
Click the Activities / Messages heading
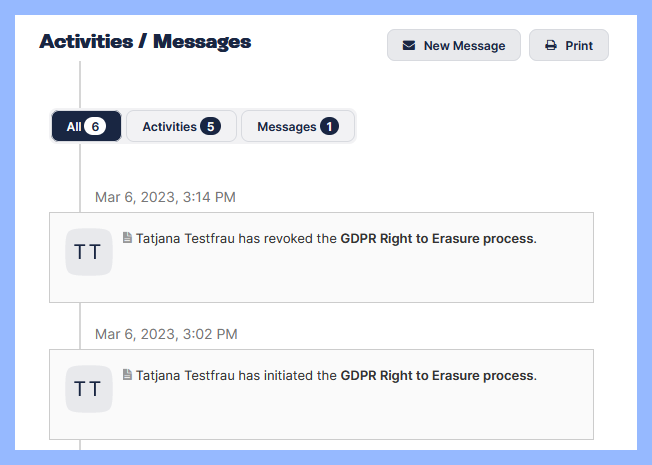coord(145,42)
